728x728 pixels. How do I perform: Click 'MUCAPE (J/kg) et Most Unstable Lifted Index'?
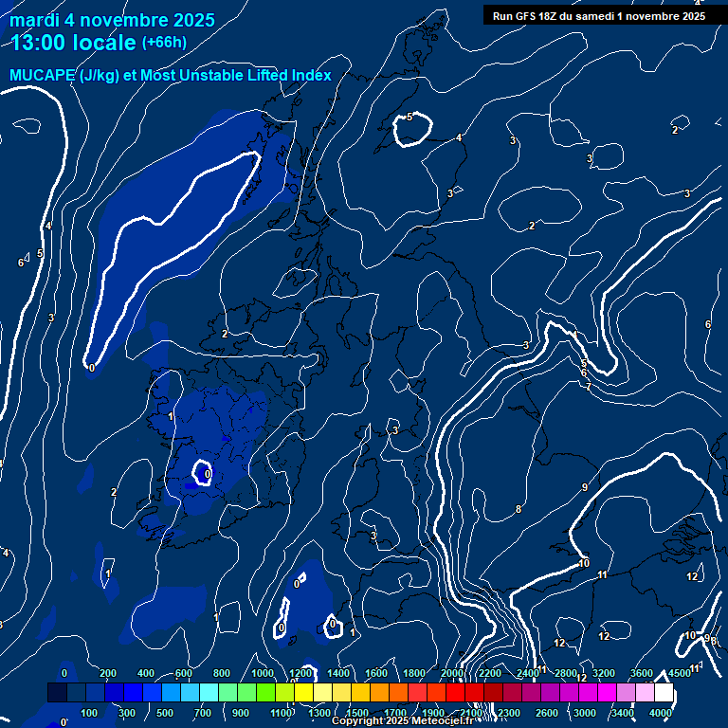click(x=171, y=75)
